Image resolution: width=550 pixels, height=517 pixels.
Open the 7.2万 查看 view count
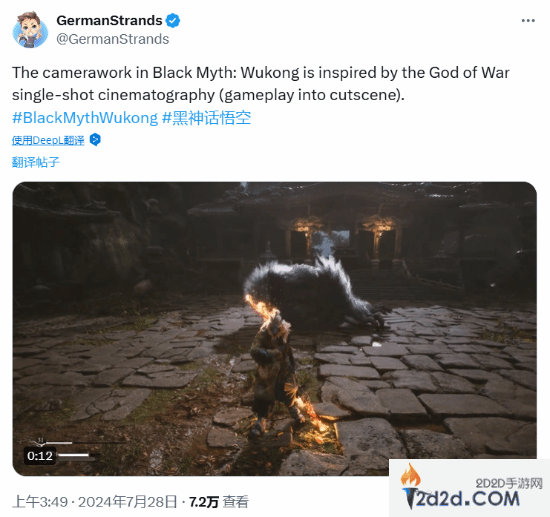tap(219, 502)
